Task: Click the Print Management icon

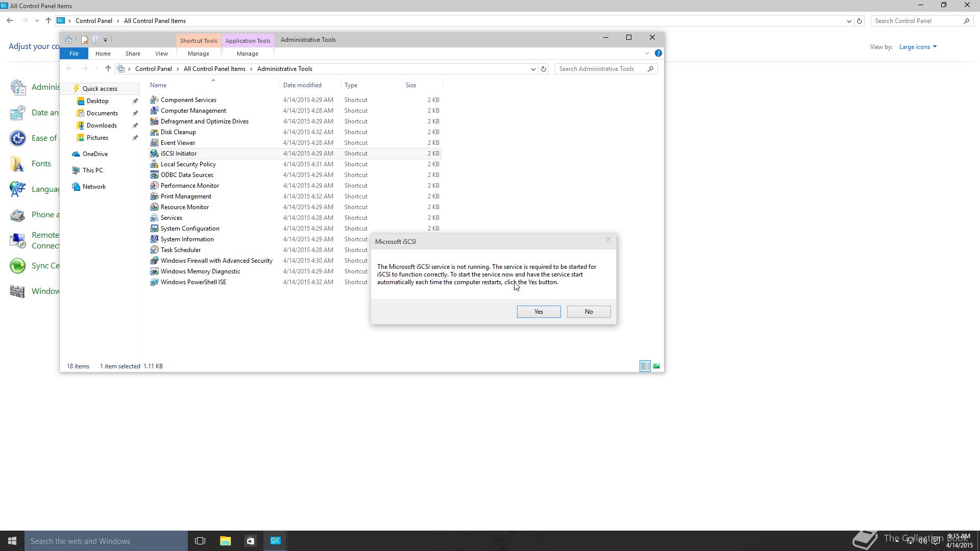Action: [154, 196]
